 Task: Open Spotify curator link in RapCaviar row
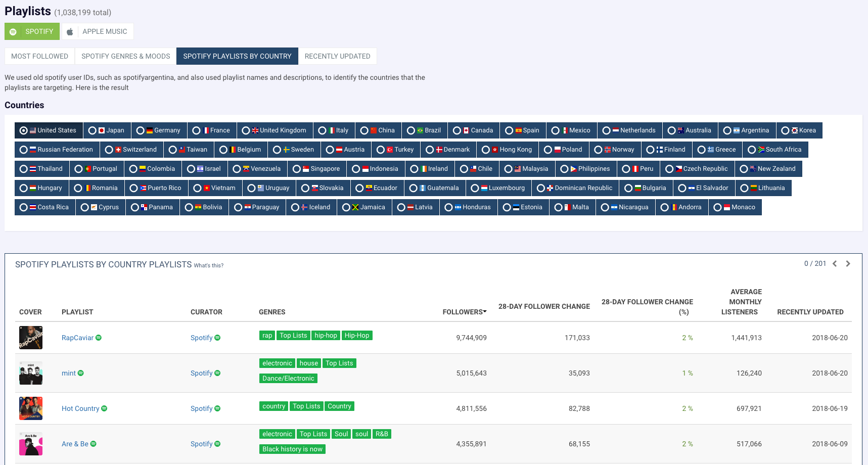201,338
